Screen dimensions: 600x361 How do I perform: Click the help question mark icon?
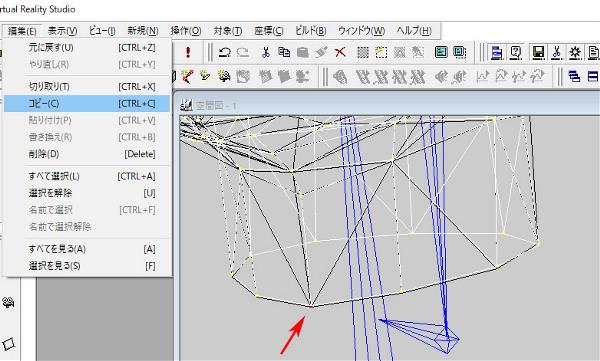(515, 52)
